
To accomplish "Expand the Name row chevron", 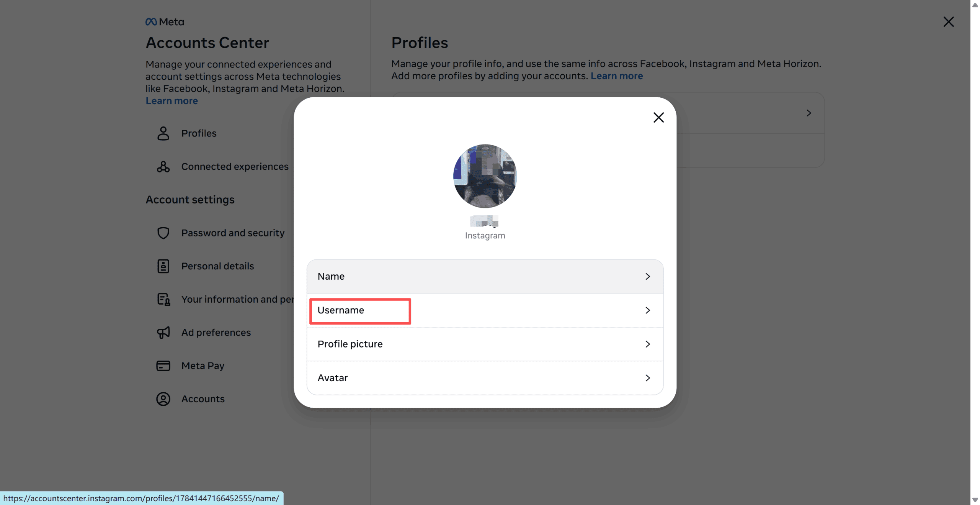I will [x=647, y=277].
